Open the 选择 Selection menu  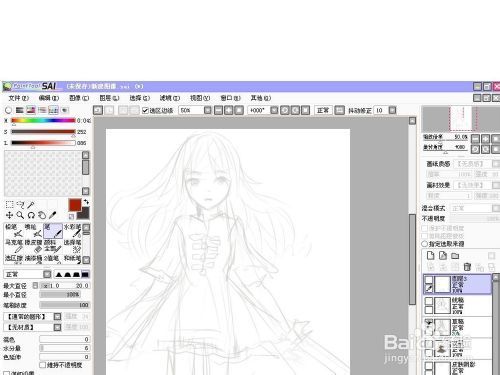[140, 98]
